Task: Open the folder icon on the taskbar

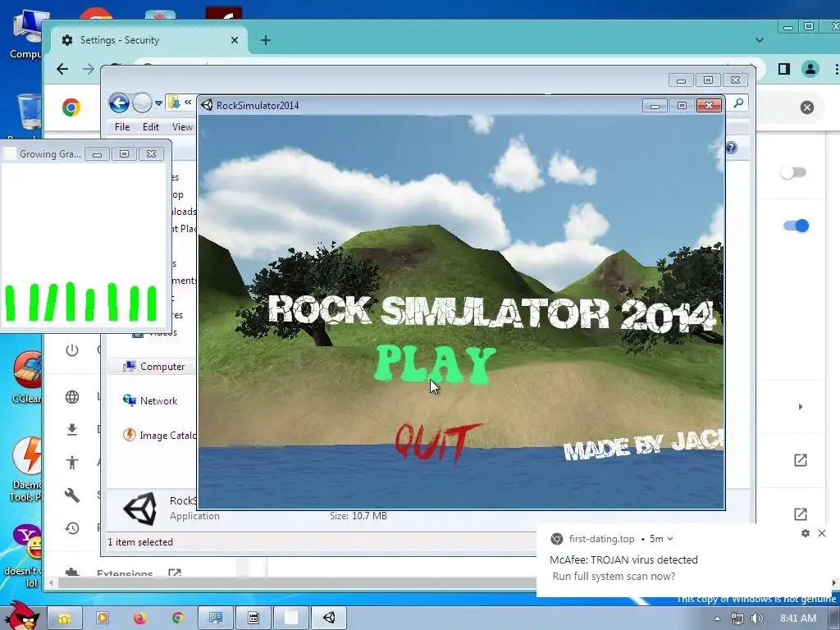Action: (x=65, y=619)
